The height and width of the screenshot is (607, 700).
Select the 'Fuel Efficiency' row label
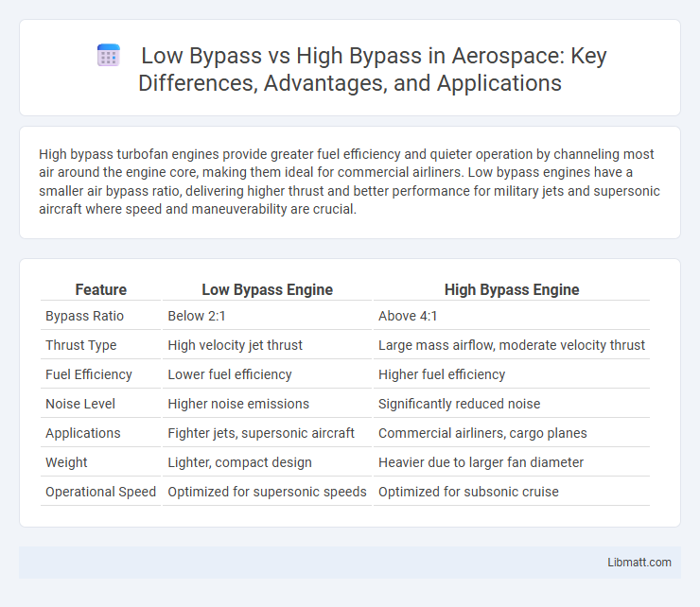coord(88,374)
